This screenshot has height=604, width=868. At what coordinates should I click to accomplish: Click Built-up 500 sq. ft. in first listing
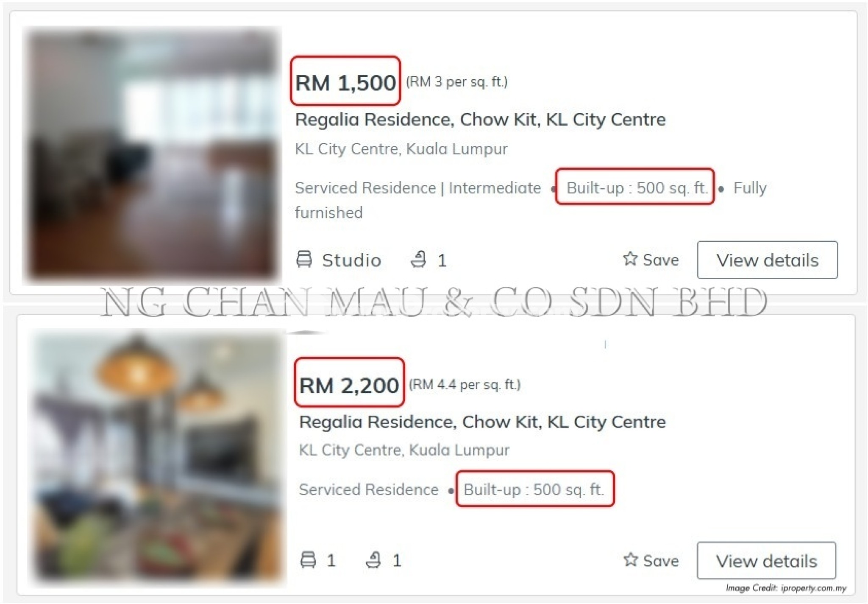point(637,187)
